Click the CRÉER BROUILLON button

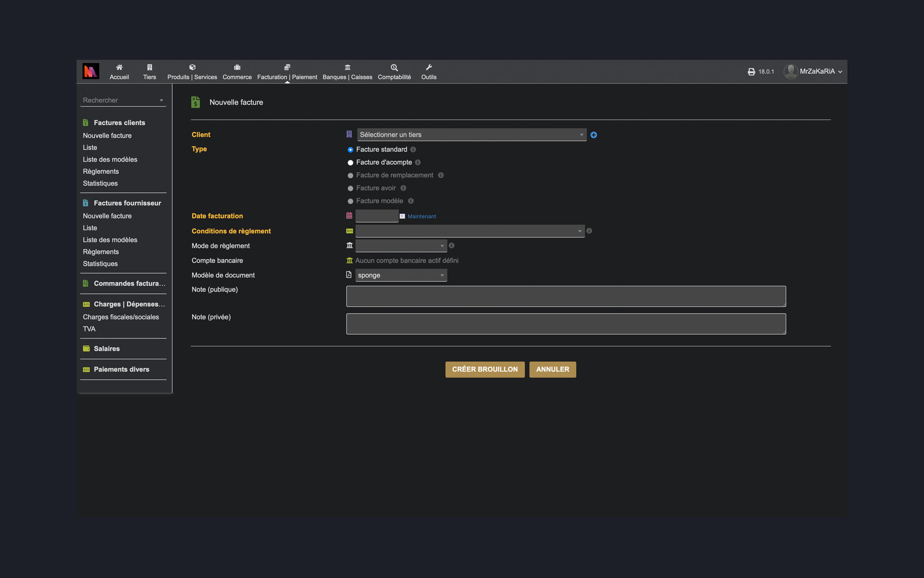(x=485, y=369)
